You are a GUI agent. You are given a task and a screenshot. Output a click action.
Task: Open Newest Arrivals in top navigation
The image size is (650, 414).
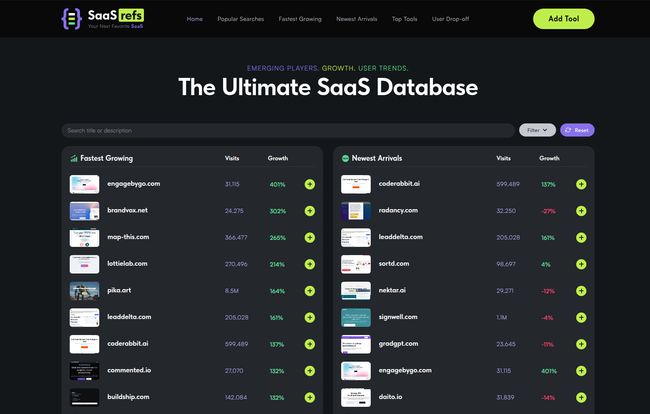click(x=357, y=19)
